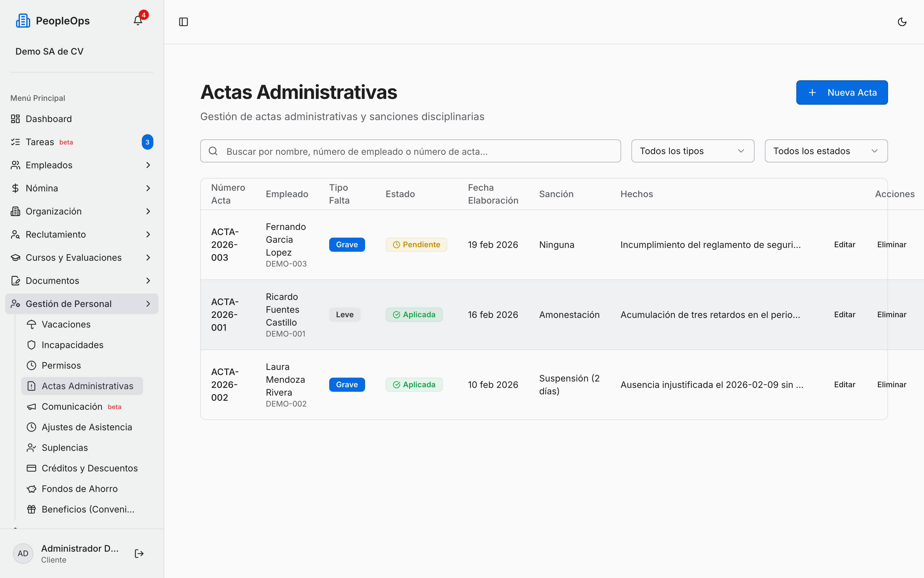This screenshot has height=578, width=924.
Task: Click the Comunicación megaphone icon
Action: coord(31,407)
